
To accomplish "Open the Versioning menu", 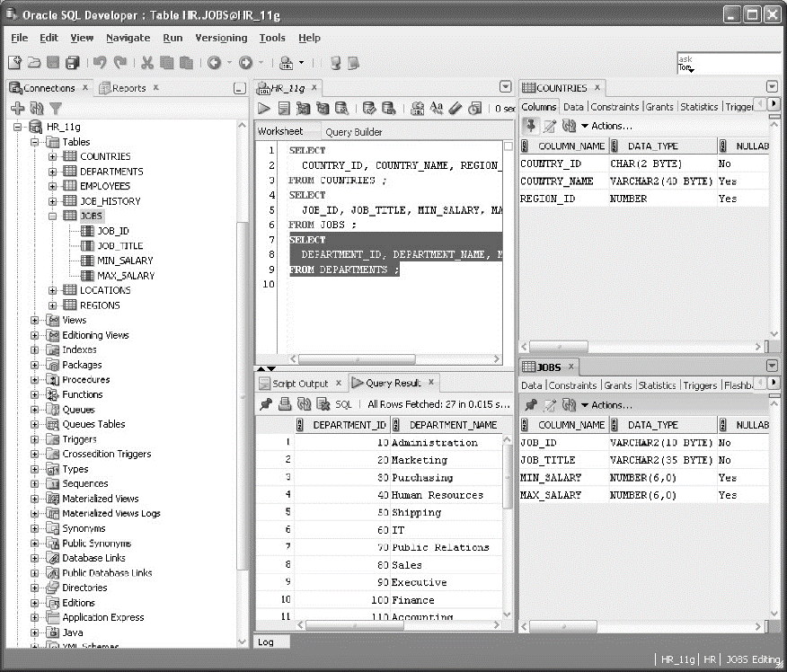I will 221,38.
